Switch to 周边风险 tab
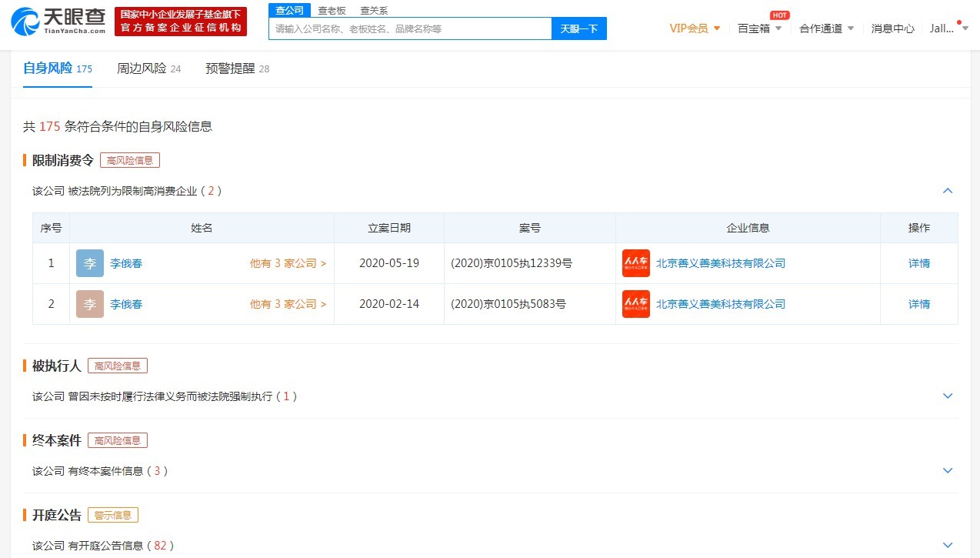Viewport: 980px width, 558px height. (149, 68)
